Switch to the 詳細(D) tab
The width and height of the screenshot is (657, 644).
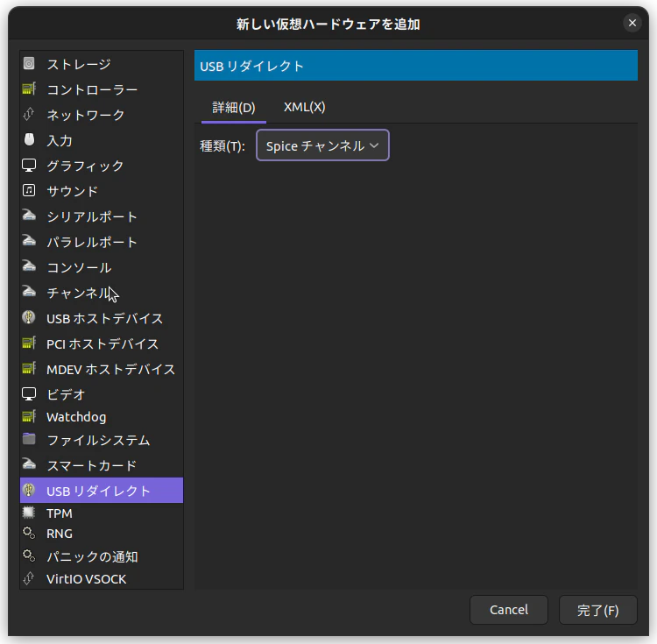point(234,108)
